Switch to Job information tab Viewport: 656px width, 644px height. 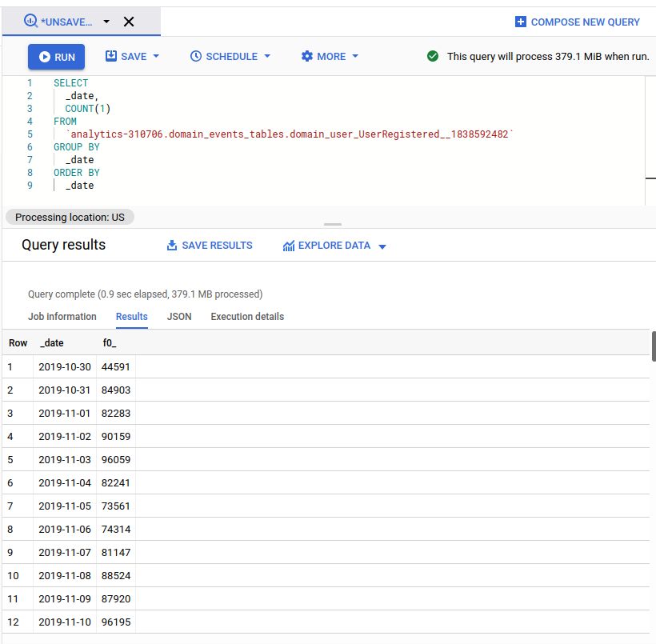pyautogui.click(x=62, y=317)
